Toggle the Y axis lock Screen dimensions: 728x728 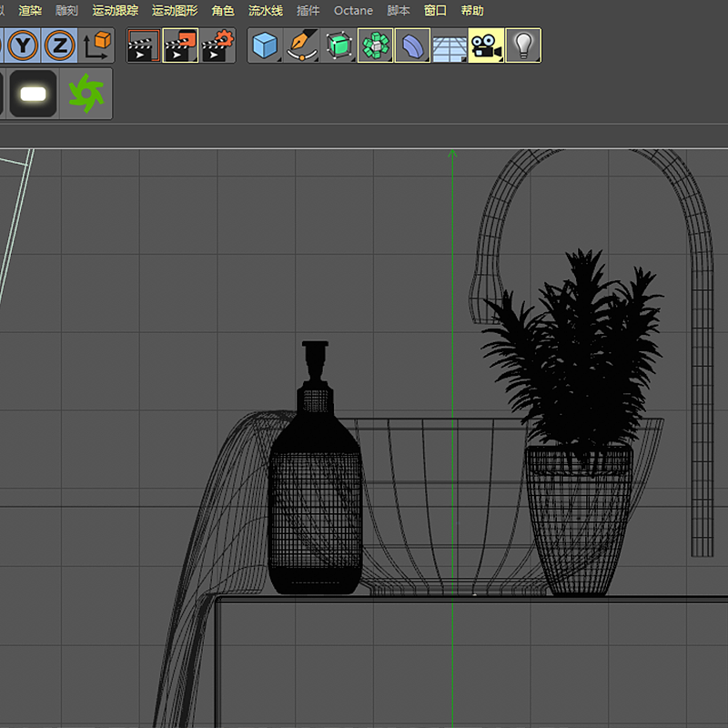pos(23,45)
